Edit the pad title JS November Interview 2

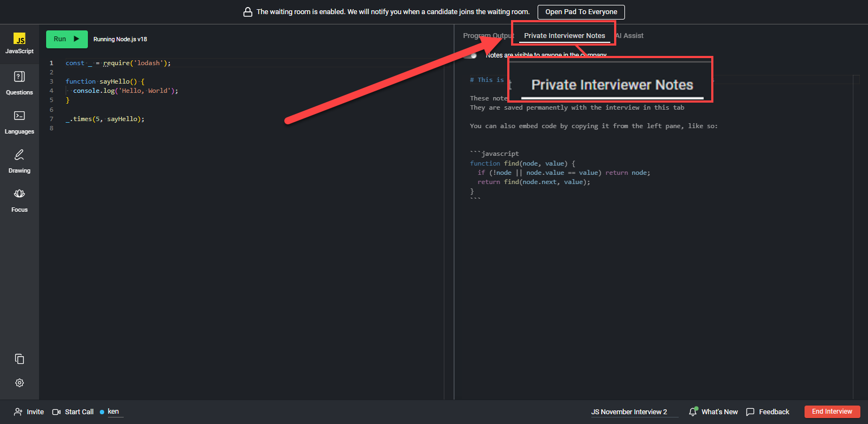[x=629, y=412]
